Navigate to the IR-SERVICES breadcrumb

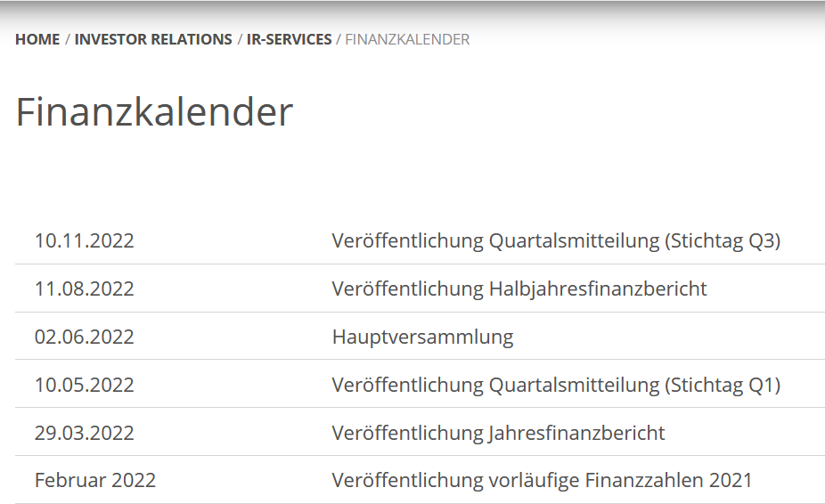coord(289,39)
